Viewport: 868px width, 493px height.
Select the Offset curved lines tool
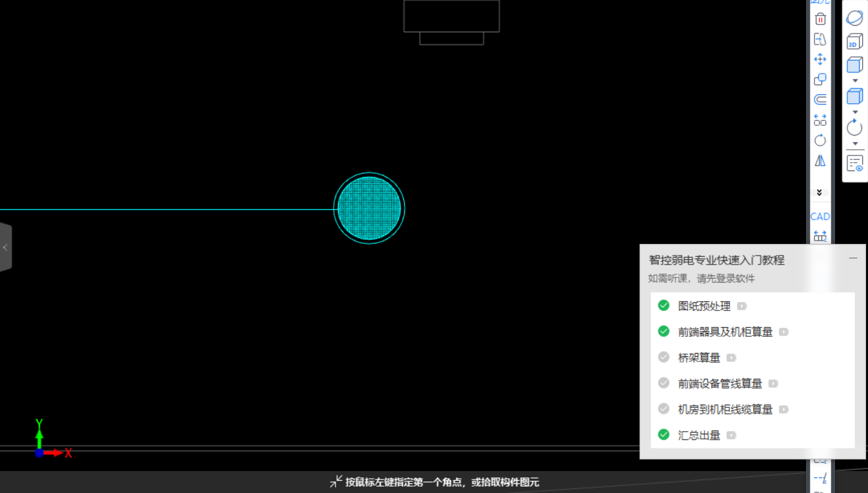tap(820, 100)
